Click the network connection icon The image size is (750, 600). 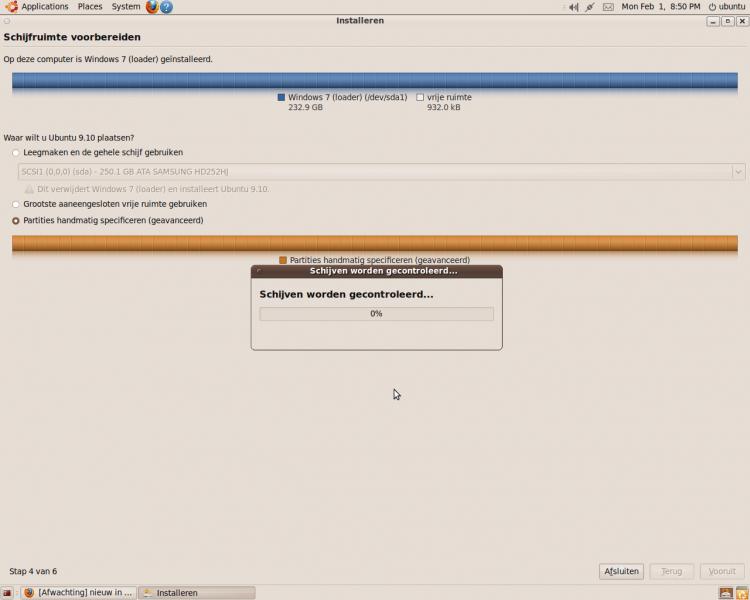point(590,7)
